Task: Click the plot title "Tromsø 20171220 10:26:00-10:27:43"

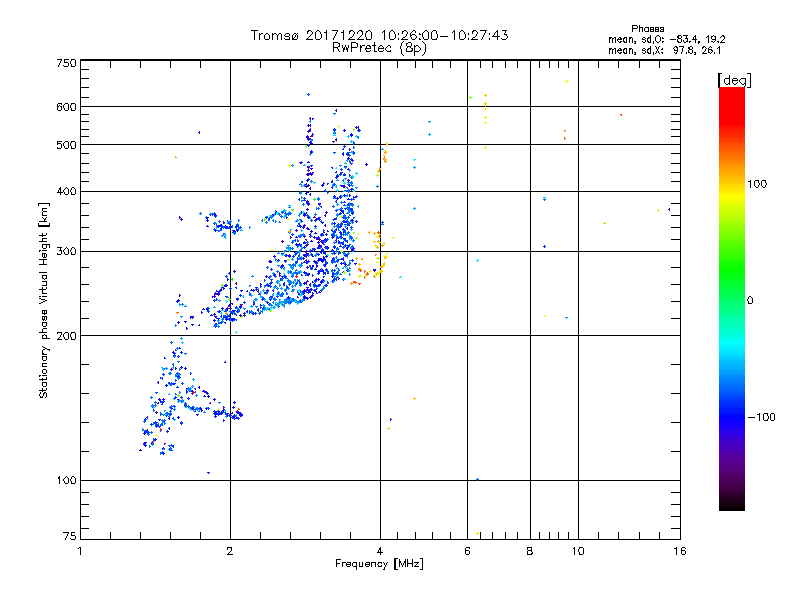Action: 379,35
